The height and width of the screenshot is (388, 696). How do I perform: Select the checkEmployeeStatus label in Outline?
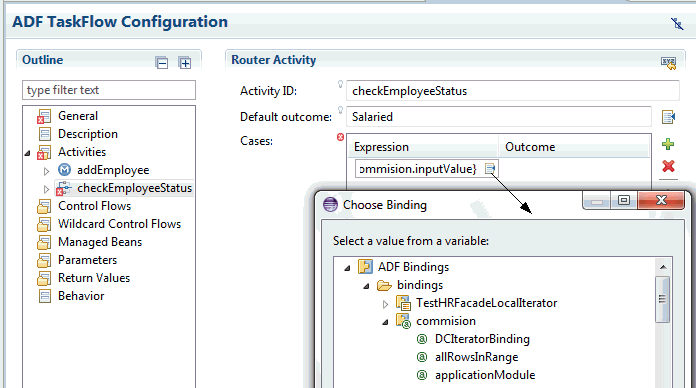coord(134,188)
